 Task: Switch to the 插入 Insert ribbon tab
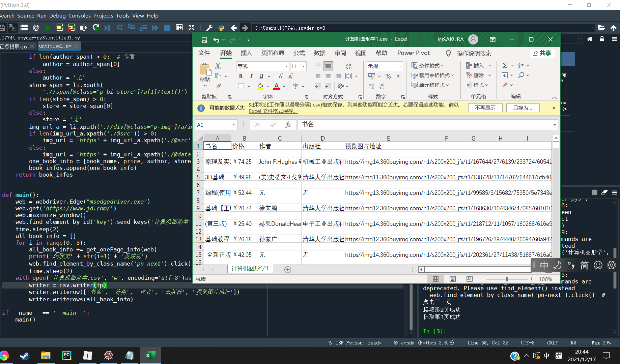click(246, 53)
